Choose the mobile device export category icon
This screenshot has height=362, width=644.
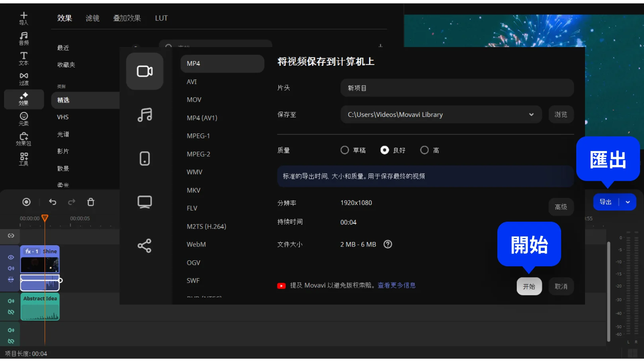click(145, 158)
